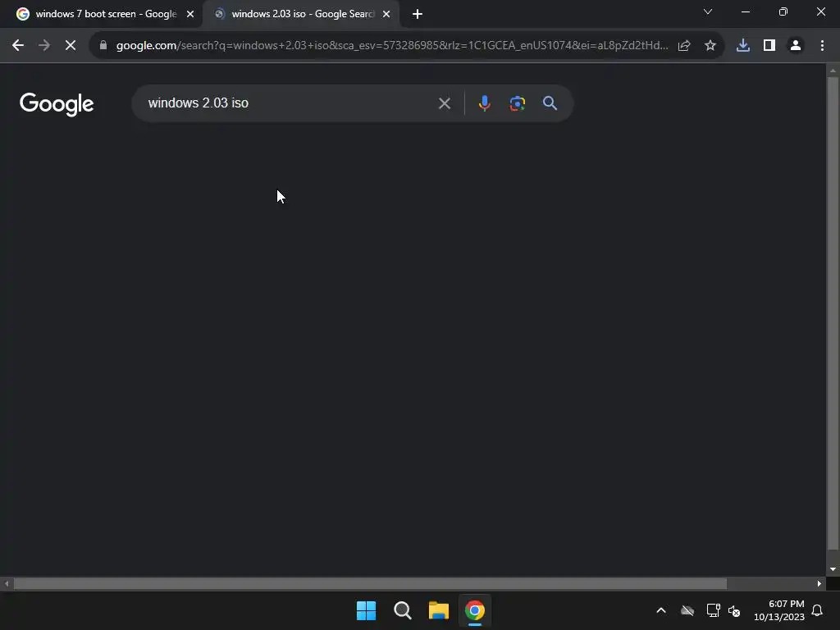Click the address bar URL
Image resolution: width=840 pixels, height=630 pixels.
tap(392, 46)
